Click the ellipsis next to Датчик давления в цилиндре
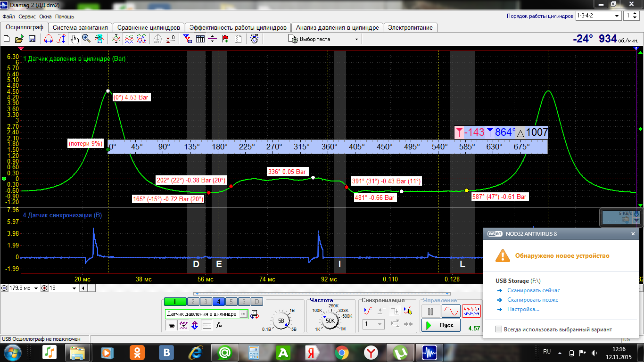Screen dimensions: 644x362 tap(243, 314)
